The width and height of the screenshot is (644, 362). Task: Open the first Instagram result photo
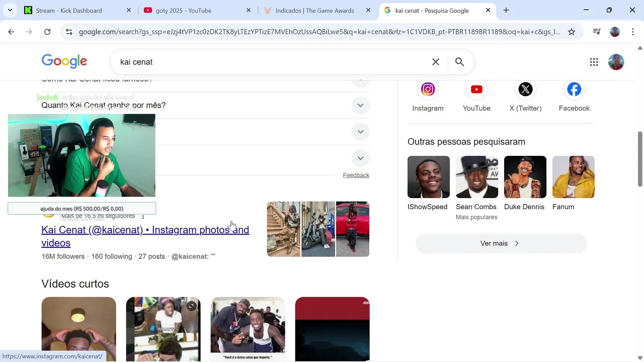(283, 229)
